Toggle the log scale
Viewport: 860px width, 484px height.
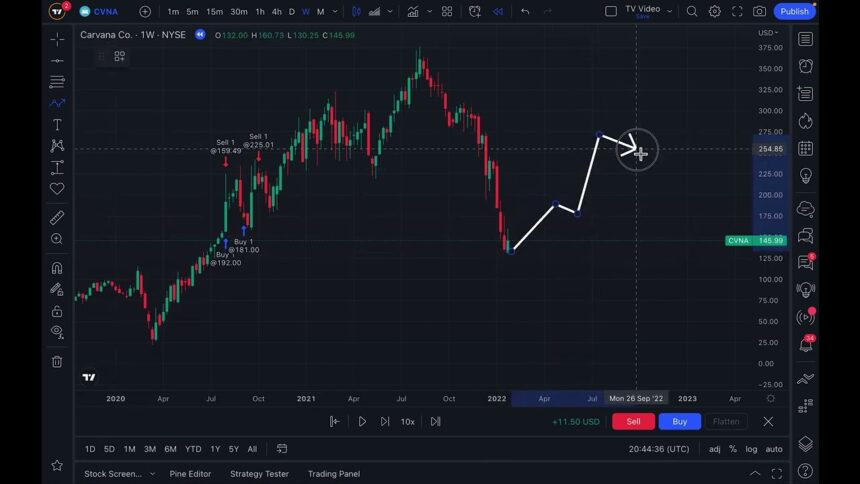coord(751,449)
